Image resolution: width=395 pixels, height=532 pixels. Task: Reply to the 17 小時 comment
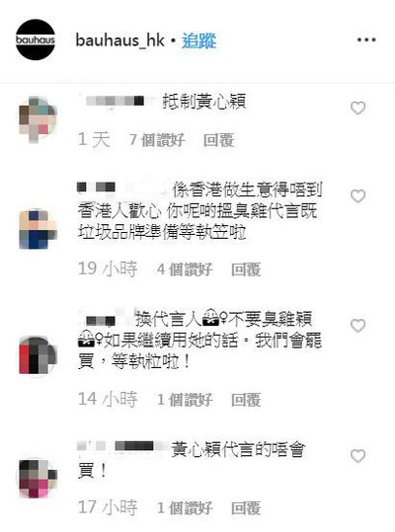pos(246,508)
